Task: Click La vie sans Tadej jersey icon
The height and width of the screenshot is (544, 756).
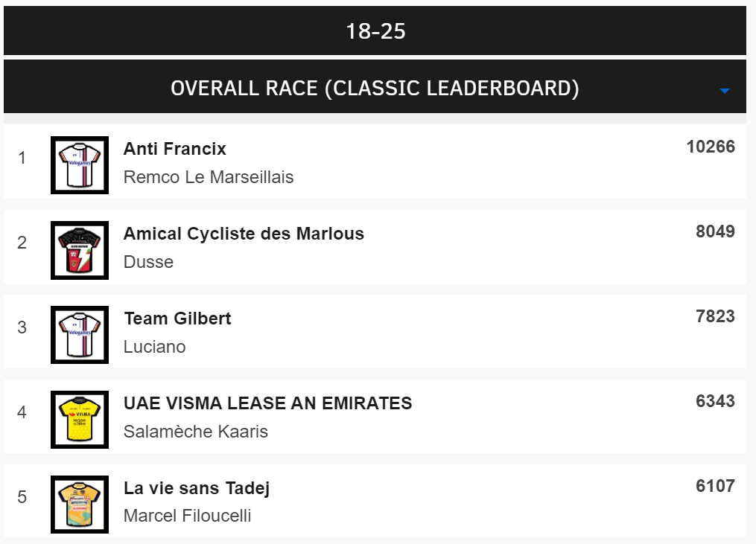Action: coord(80,505)
